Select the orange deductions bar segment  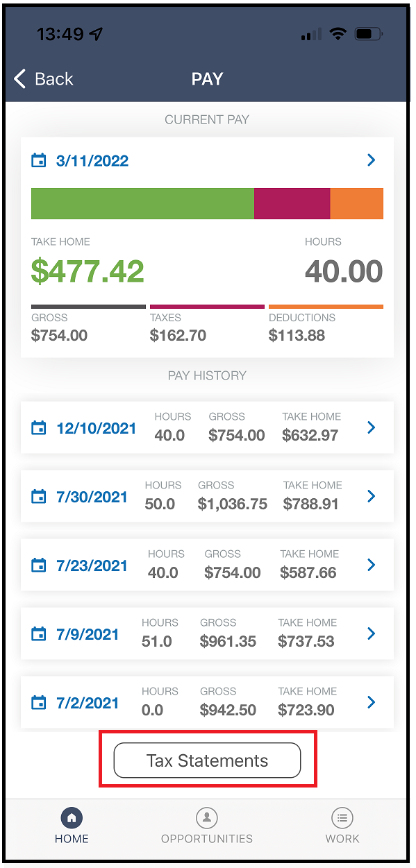point(356,203)
